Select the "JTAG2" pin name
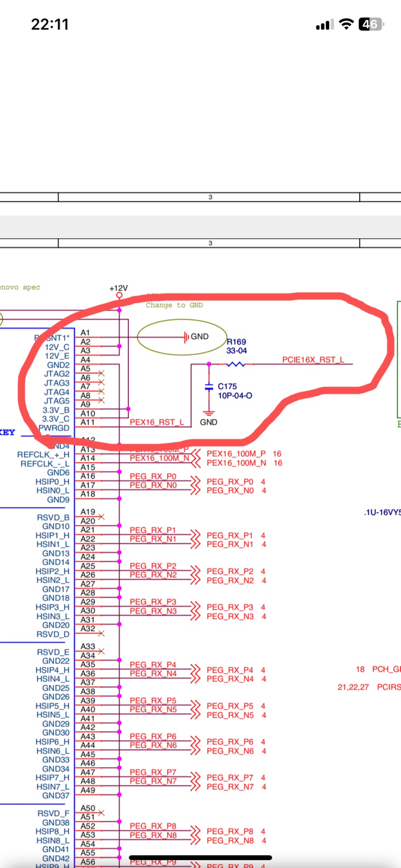This screenshot has width=401, height=868. click(x=57, y=374)
